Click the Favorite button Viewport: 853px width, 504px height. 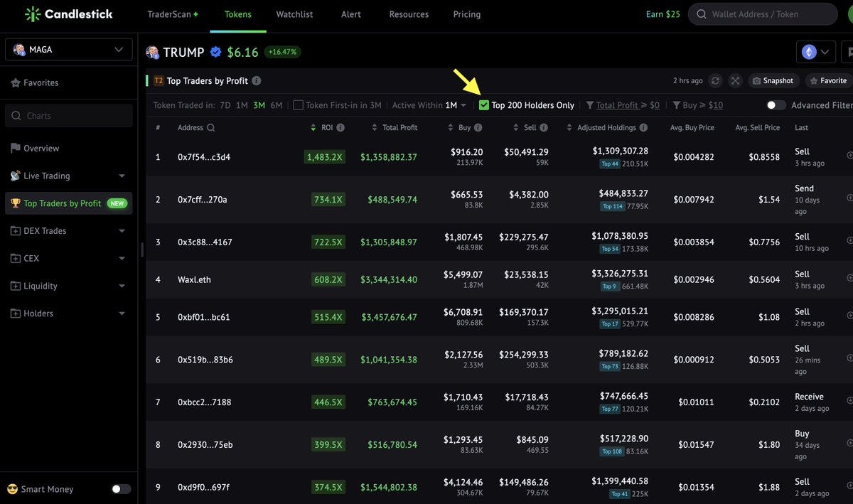829,81
